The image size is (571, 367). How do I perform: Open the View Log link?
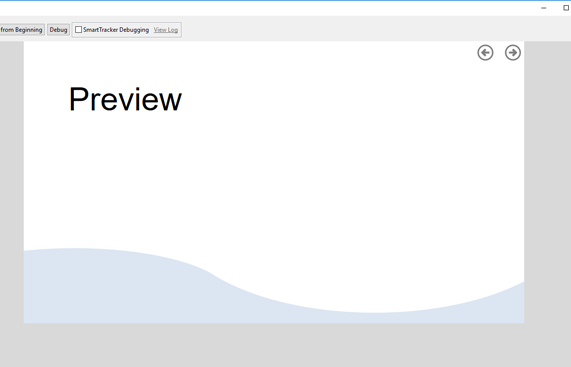click(166, 30)
